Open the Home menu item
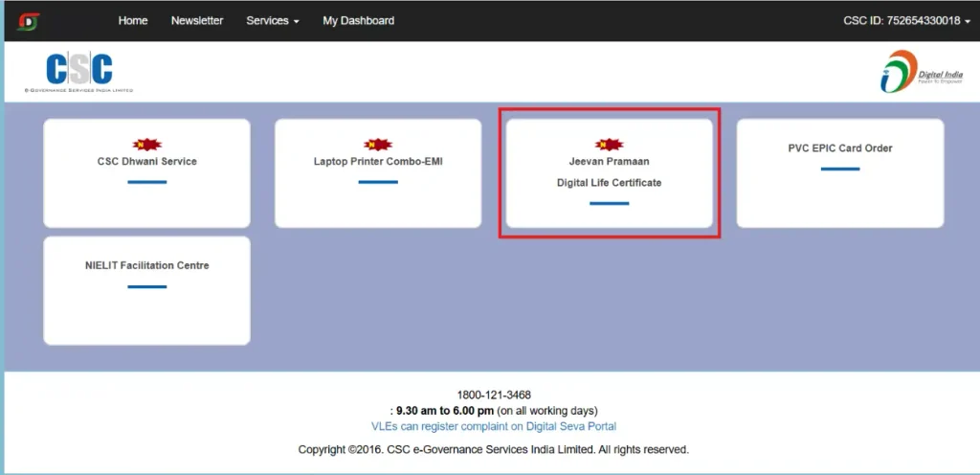980x475 pixels. coord(133,21)
